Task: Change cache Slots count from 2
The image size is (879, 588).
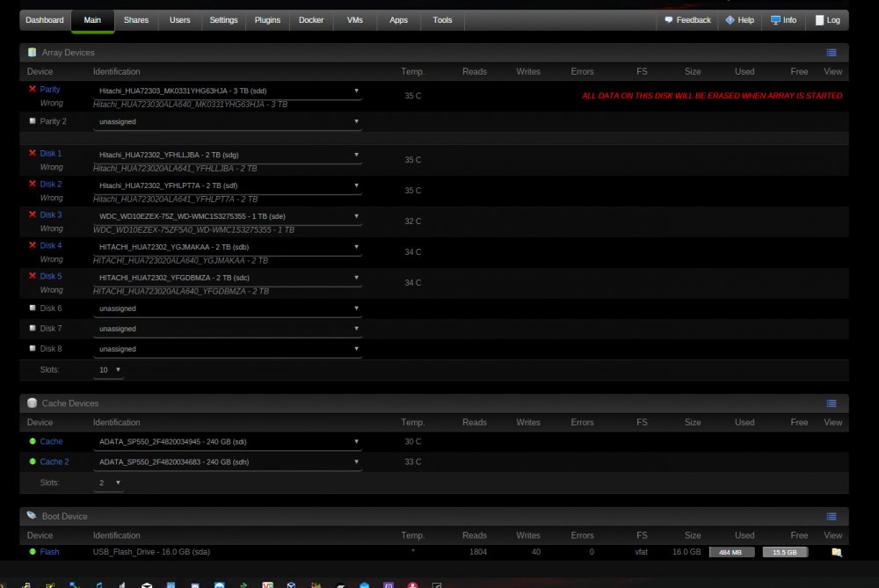Action: click(109, 483)
